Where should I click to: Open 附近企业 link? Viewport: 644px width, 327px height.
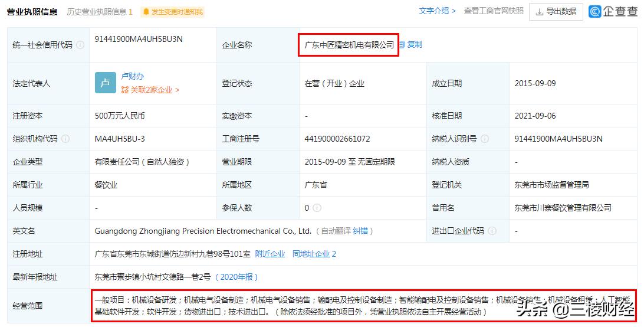point(270,254)
